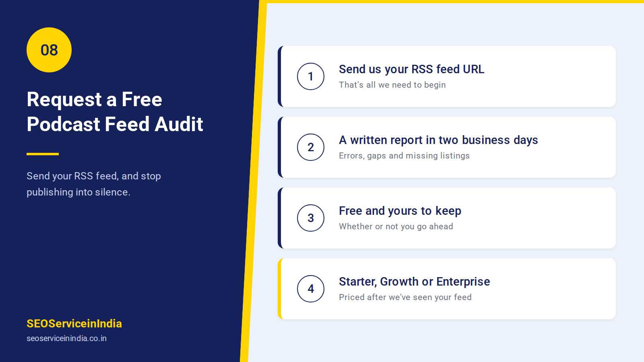Click 'Starter, Growth or Enterprise' title
The width and height of the screenshot is (644, 362).
click(x=414, y=282)
